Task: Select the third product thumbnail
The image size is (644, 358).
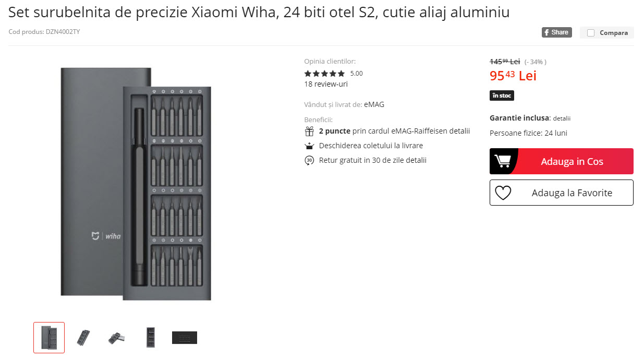Action: [117, 338]
